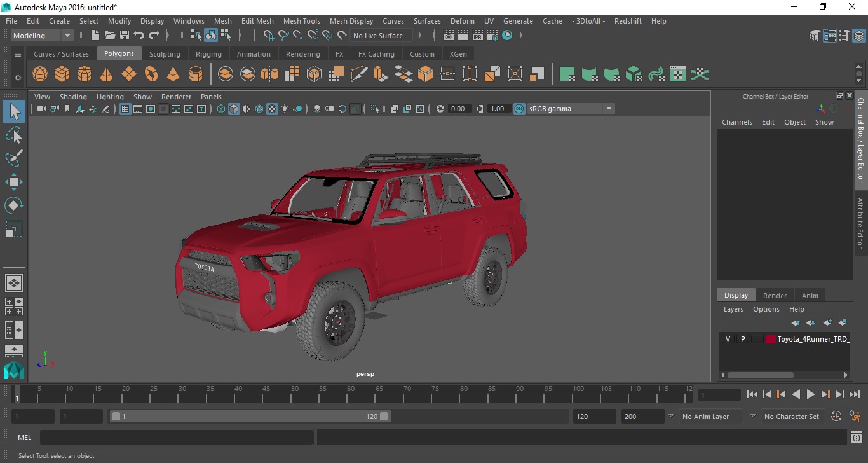Play backwards on the timeline
This screenshot has width=868, height=463.
coord(796,394)
